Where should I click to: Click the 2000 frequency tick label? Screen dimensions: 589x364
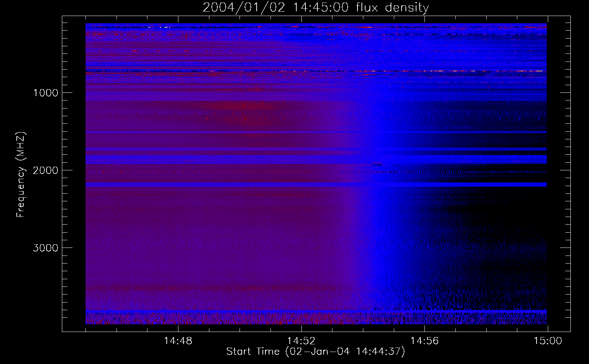tap(46, 170)
